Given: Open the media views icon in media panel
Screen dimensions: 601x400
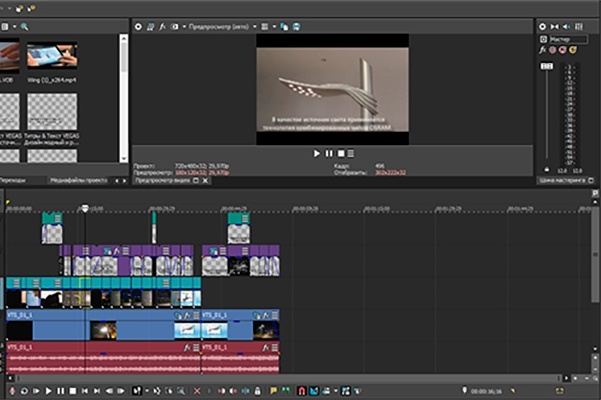Looking at the screenshot, I should pos(5,26).
